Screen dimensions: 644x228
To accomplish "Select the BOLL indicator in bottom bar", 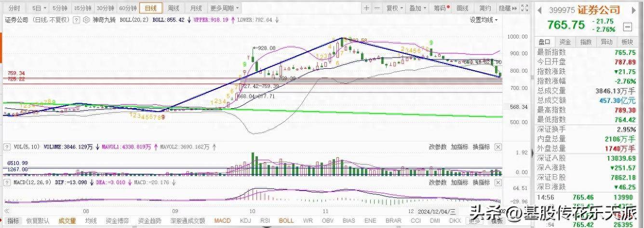I will pyautogui.click(x=286, y=221).
